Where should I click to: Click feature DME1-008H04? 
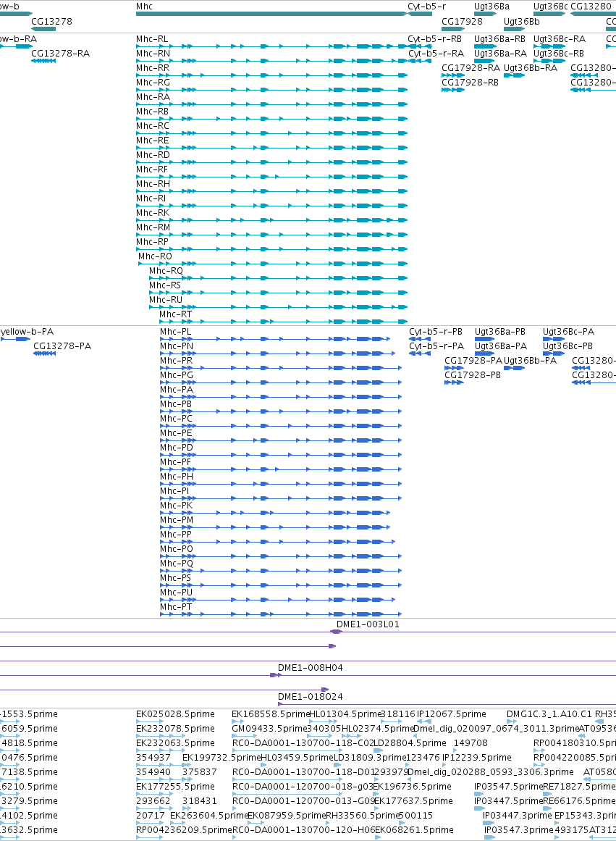tap(310, 669)
